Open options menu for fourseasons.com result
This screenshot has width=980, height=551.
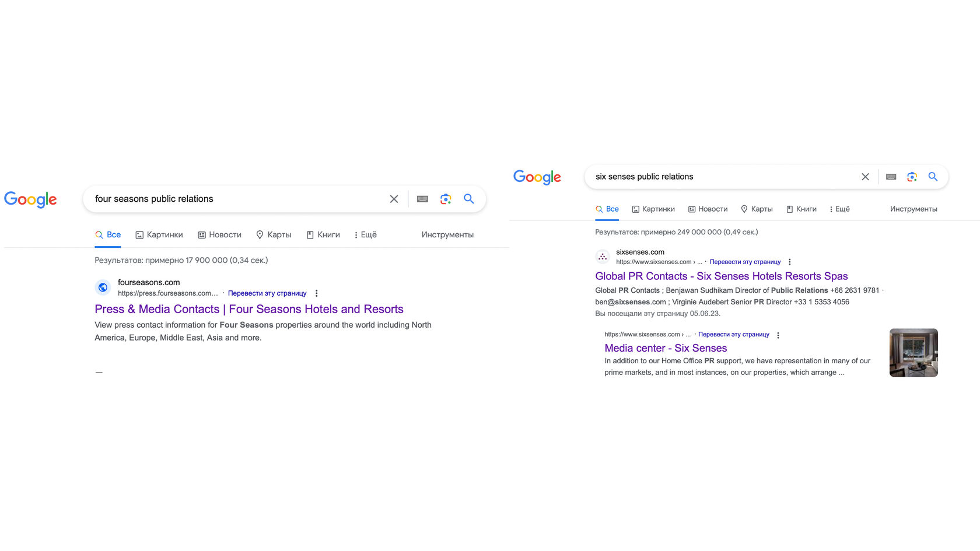tap(317, 293)
